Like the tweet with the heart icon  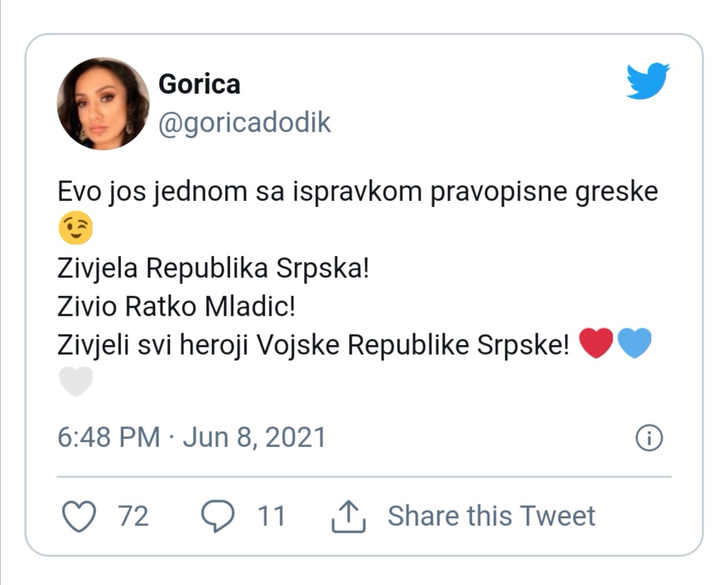[80, 516]
